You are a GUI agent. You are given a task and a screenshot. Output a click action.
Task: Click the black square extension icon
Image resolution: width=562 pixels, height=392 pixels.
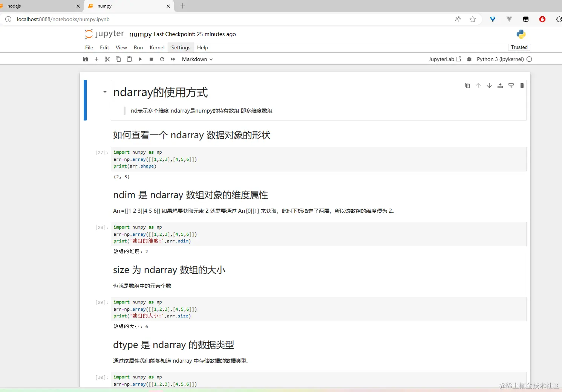(x=526, y=19)
